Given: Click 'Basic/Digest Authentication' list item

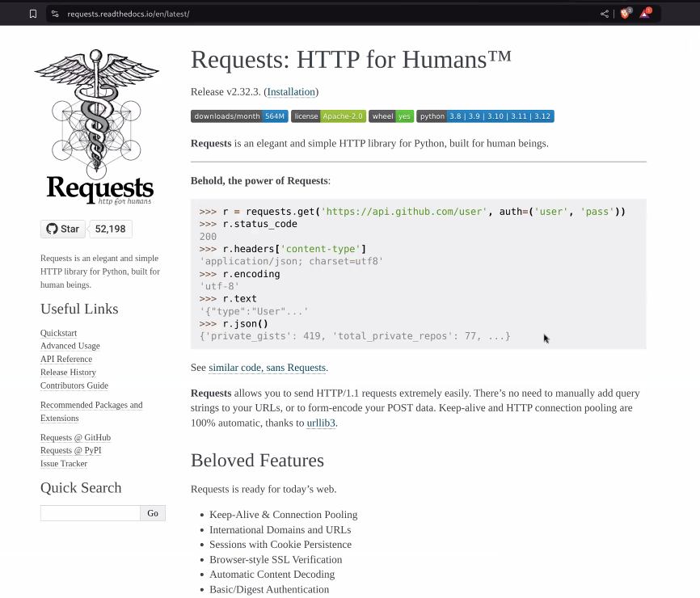Looking at the screenshot, I should point(269,590).
